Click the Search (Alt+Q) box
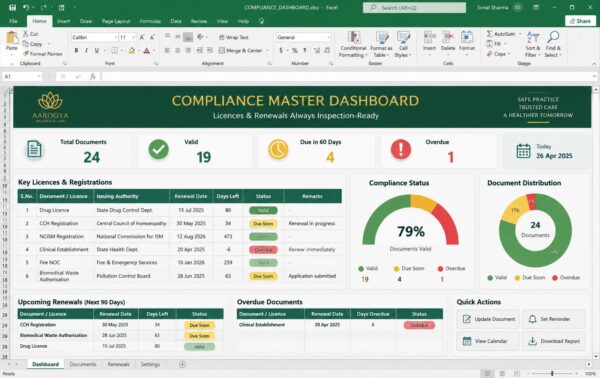The width and height of the screenshot is (600, 378). (414, 8)
